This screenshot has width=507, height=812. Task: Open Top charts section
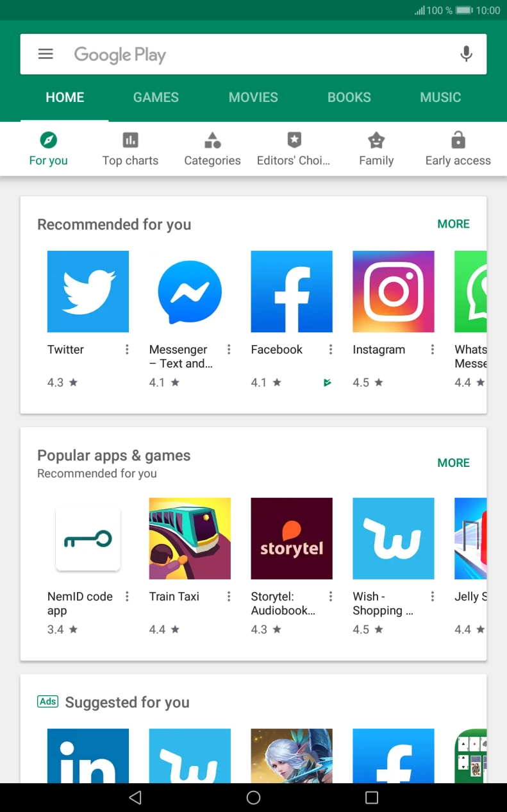click(x=130, y=149)
